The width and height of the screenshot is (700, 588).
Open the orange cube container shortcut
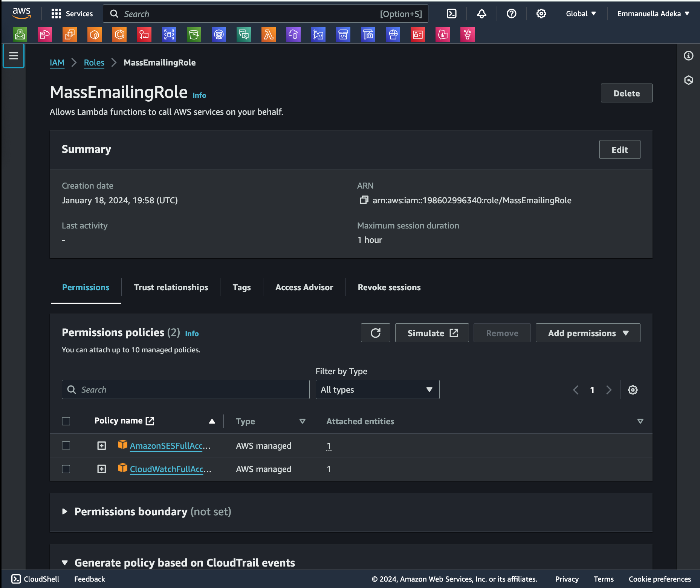[x=95, y=35]
